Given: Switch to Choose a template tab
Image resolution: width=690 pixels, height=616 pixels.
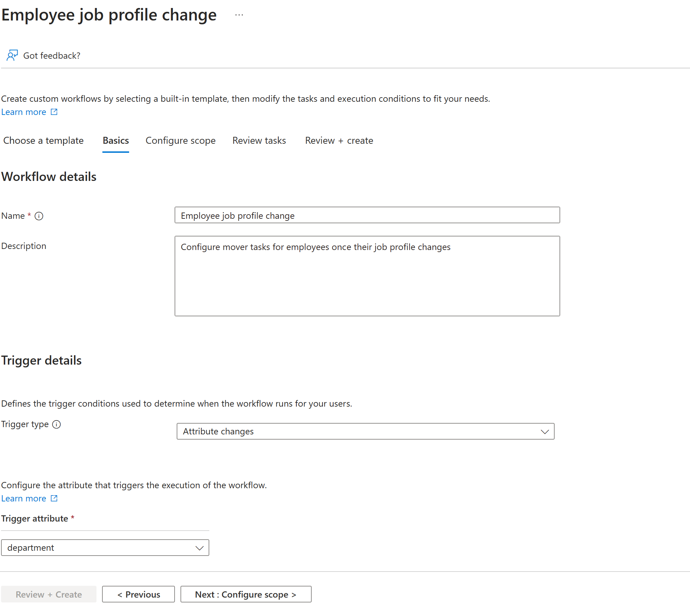Looking at the screenshot, I should pos(44,140).
